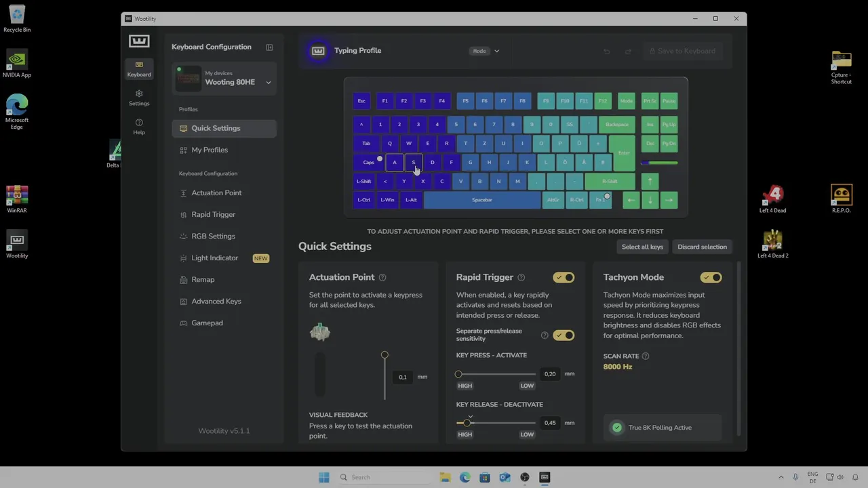Image resolution: width=868 pixels, height=488 pixels.
Task: Click the taskbar Search box
Action: [383, 477]
